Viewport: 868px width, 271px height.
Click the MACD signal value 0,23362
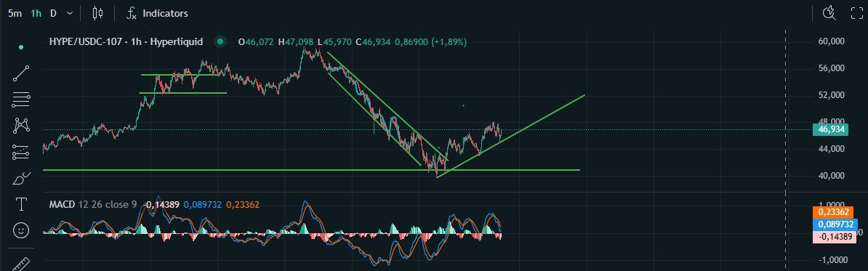(x=243, y=205)
